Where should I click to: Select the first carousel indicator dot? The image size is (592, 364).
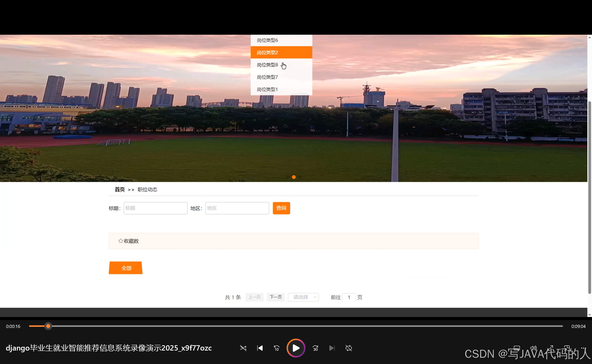pyautogui.click(x=287, y=177)
